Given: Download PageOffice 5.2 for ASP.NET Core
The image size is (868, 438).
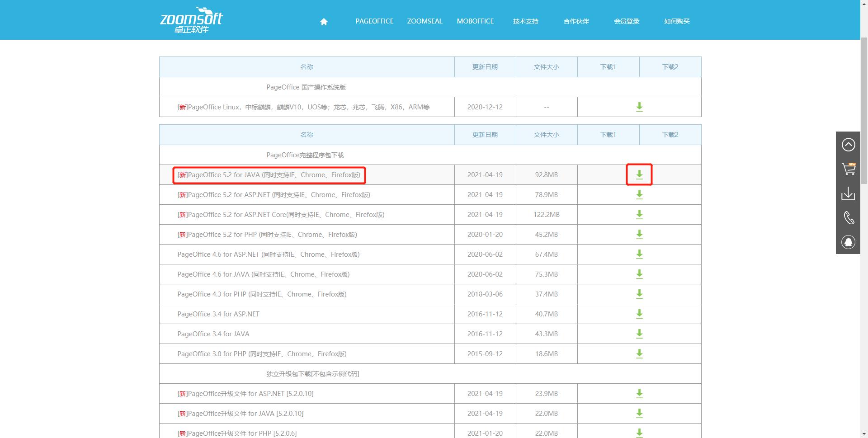Looking at the screenshot, I should (x=639, y=215).
